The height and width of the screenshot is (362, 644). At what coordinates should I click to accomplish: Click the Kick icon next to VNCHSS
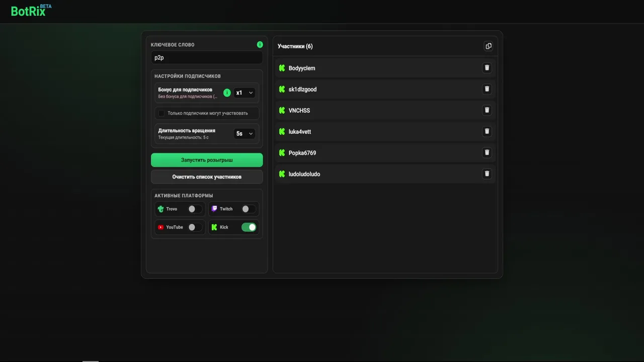[282, 110]
